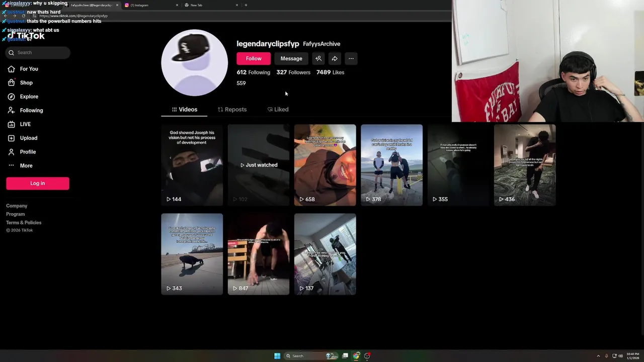This screenshot has height=362, width=644.
Task: Open the 612 Following list
Action: tap(254, 72)
